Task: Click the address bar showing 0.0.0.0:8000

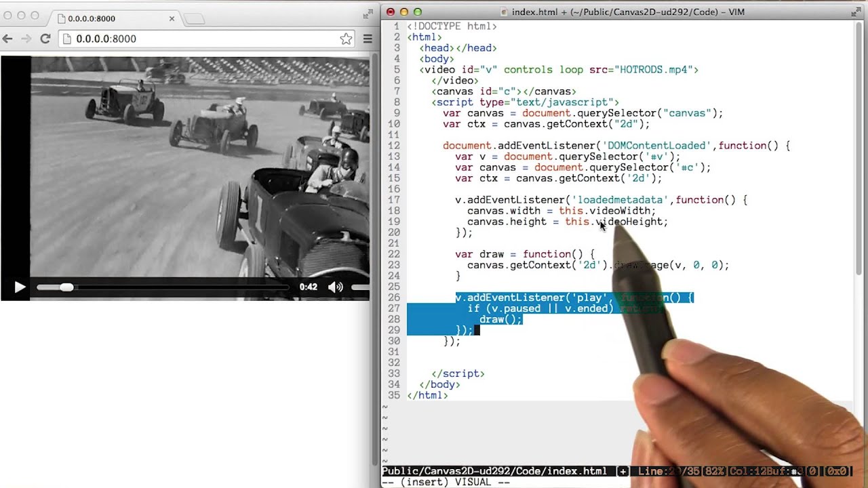Action: tap(207, 39)
